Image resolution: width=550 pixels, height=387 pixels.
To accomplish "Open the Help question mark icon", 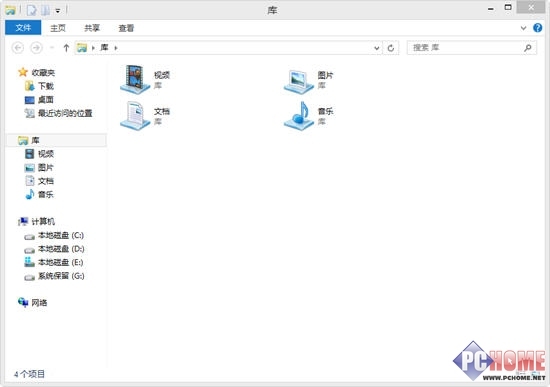I will click(x=537, y=28).
